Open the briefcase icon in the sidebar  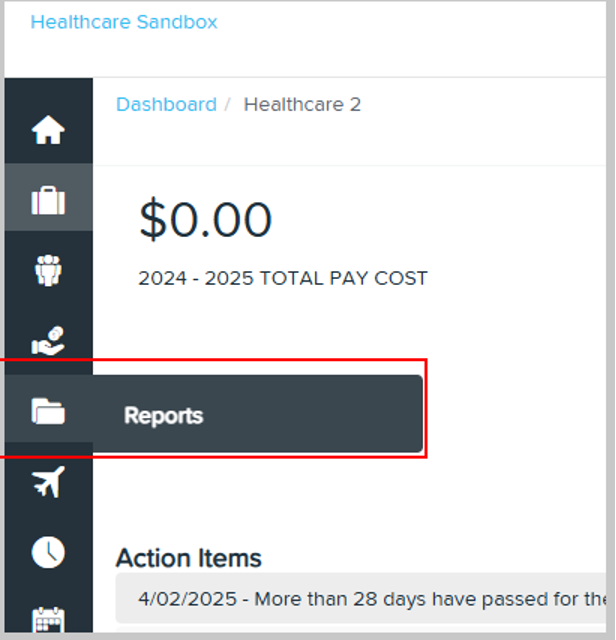[x=48, y=200]
